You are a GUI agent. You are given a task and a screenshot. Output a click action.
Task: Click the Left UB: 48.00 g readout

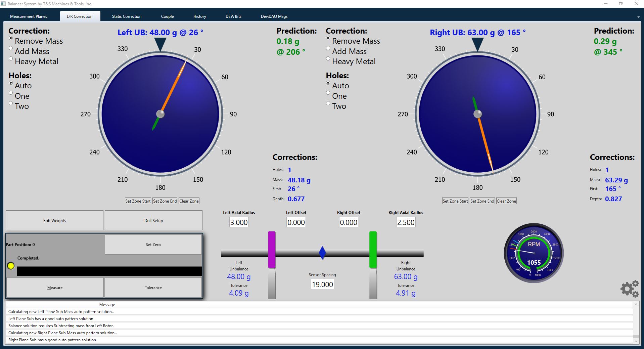[160, 33]
